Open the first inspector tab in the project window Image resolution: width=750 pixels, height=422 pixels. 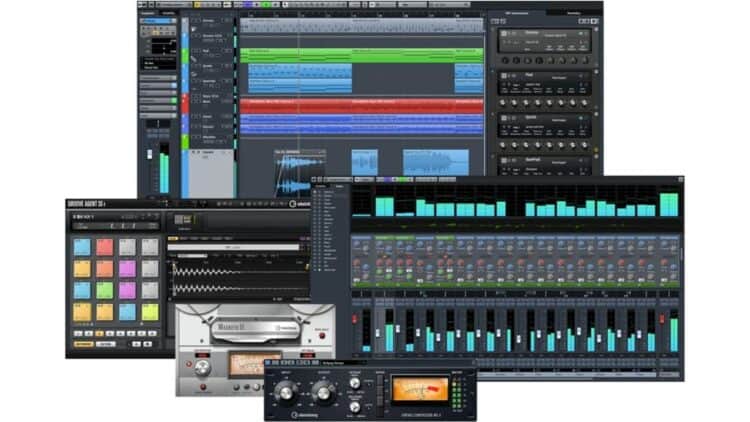click(148, 13)
